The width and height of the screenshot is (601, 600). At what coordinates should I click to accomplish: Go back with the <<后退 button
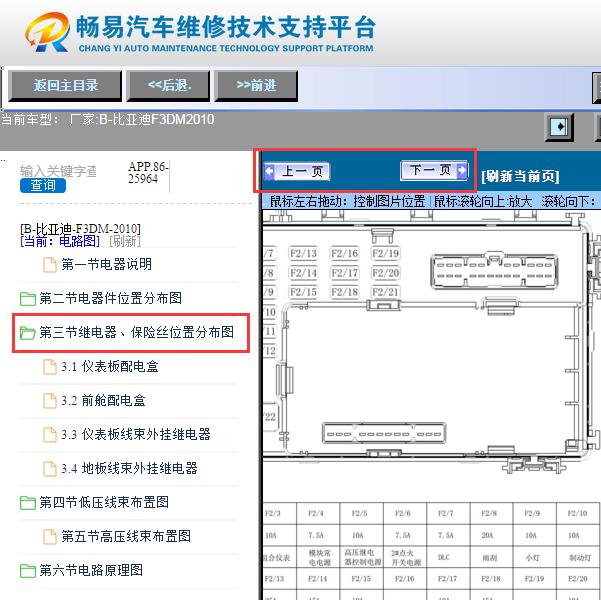169,85
